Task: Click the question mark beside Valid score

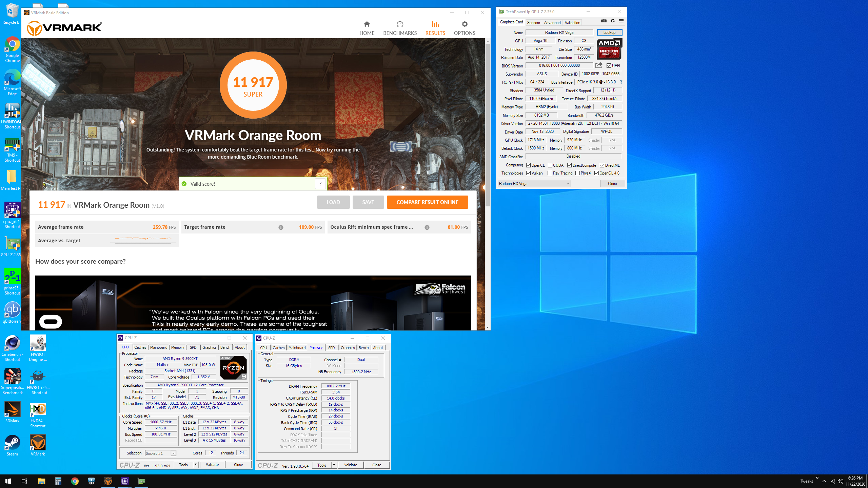Action: point(320,184)
